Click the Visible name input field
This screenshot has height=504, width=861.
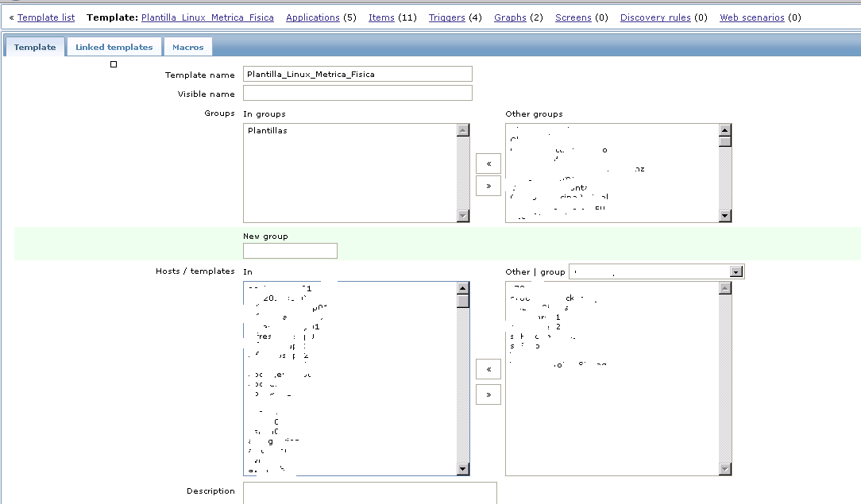tap(357, 94)
